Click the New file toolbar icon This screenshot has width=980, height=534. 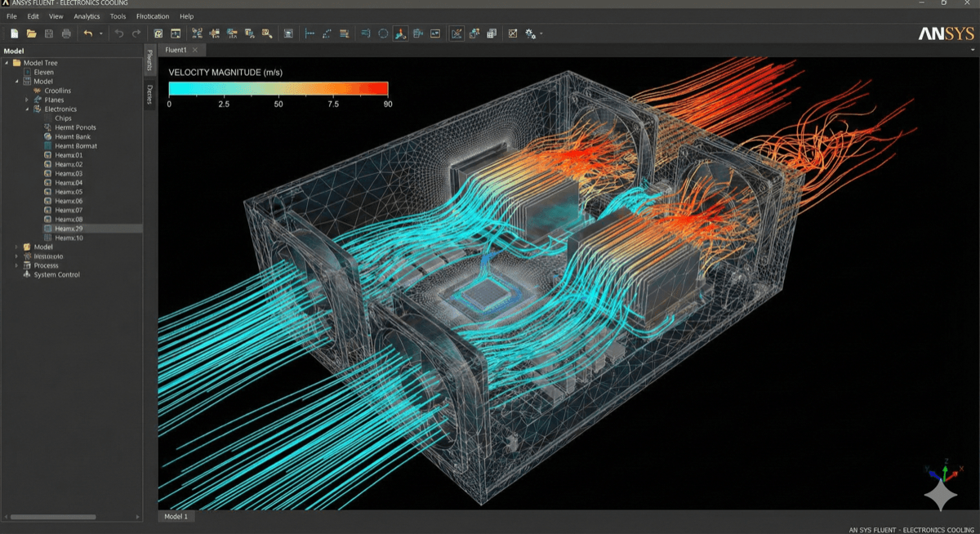point(14,33)
